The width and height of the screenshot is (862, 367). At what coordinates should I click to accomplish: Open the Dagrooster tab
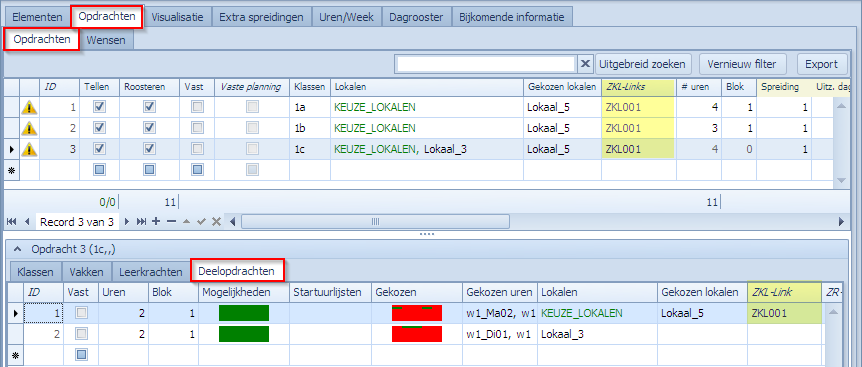[416, 17]
